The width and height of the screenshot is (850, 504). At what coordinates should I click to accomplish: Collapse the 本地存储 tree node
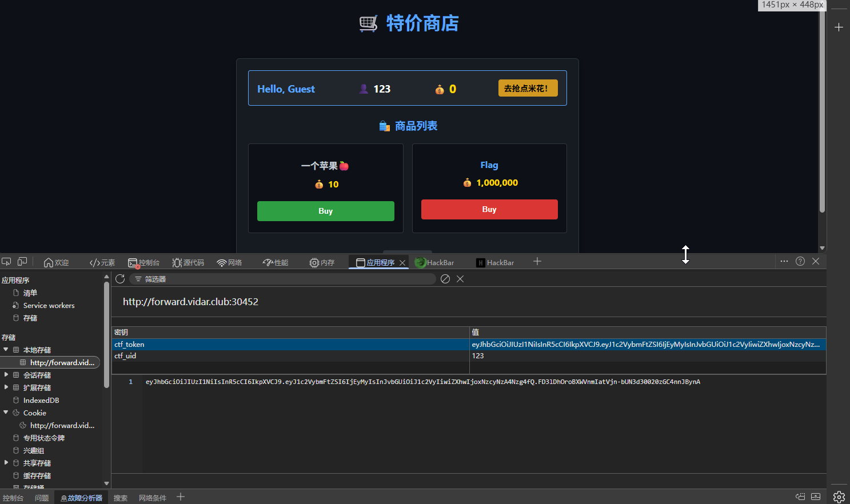[x=6, y=350]
